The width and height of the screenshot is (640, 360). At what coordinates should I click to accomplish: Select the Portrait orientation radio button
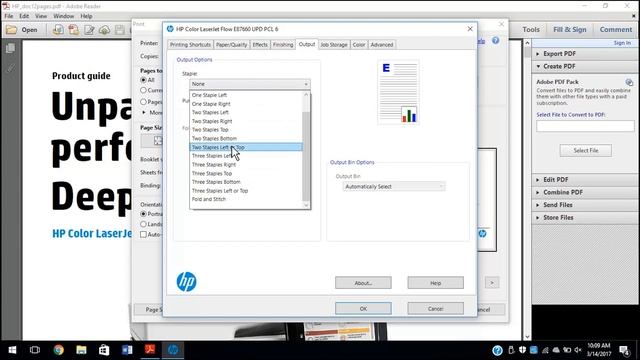click(x=143, y=214)
